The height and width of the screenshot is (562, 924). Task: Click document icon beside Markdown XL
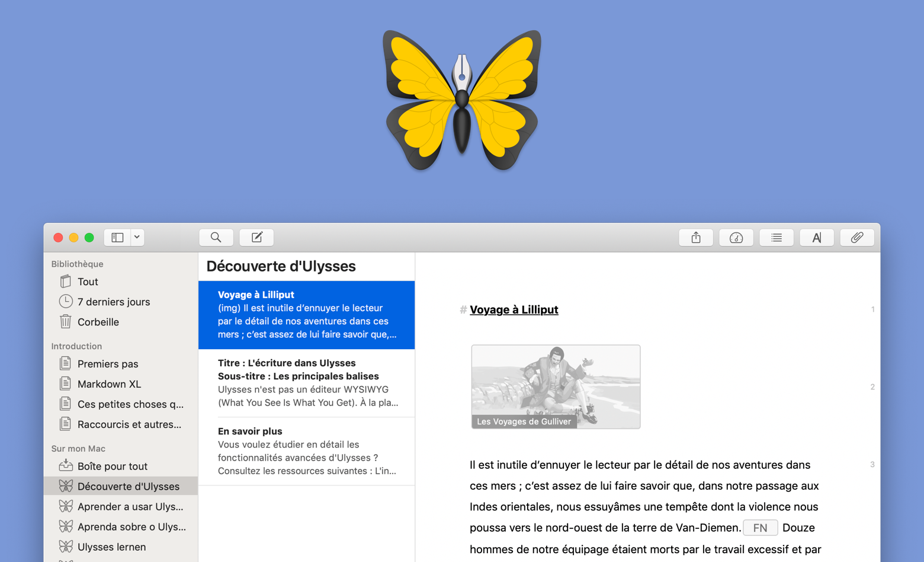pyautogui.click(x=66, y=384)
